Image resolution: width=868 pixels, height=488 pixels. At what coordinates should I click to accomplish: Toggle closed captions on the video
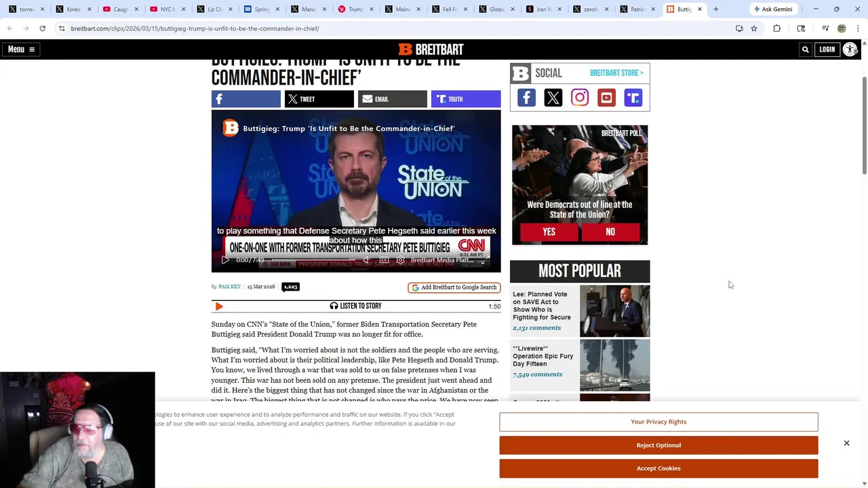tap(384, 260)
